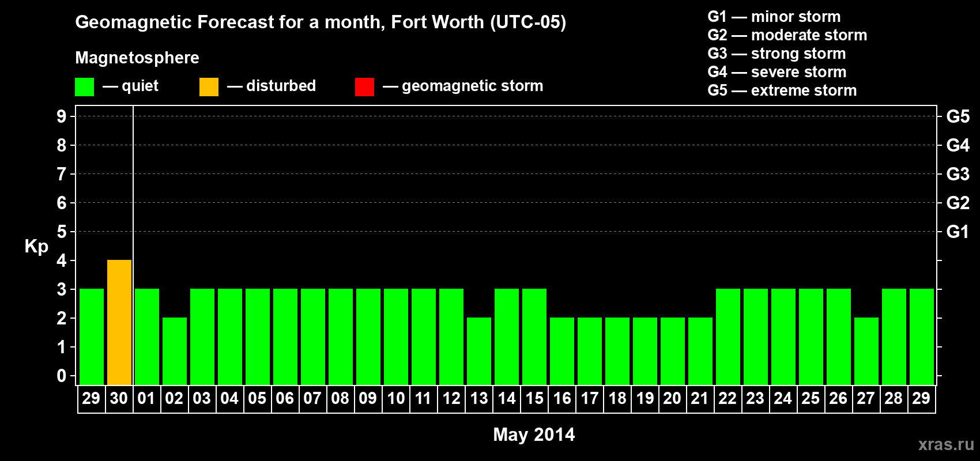Click date label 15 on the axis
Image resolution: width=980 pixels, height=461 pixels.
534,398
